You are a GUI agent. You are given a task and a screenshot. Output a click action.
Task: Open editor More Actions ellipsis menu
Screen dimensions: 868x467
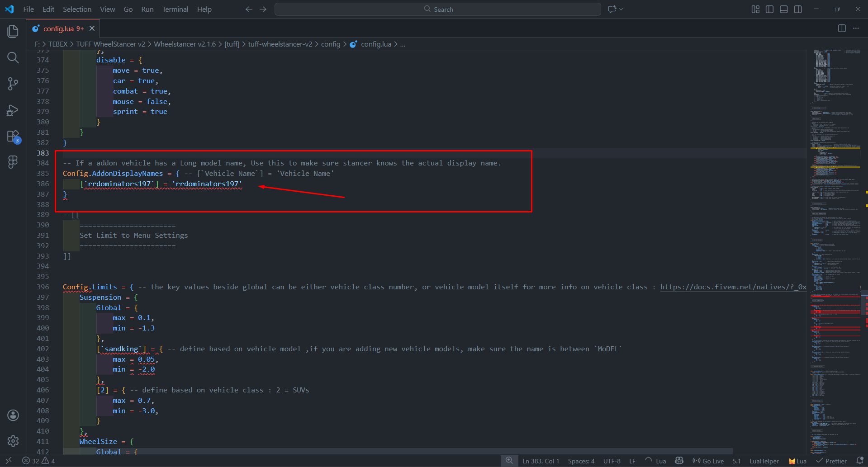856,28
